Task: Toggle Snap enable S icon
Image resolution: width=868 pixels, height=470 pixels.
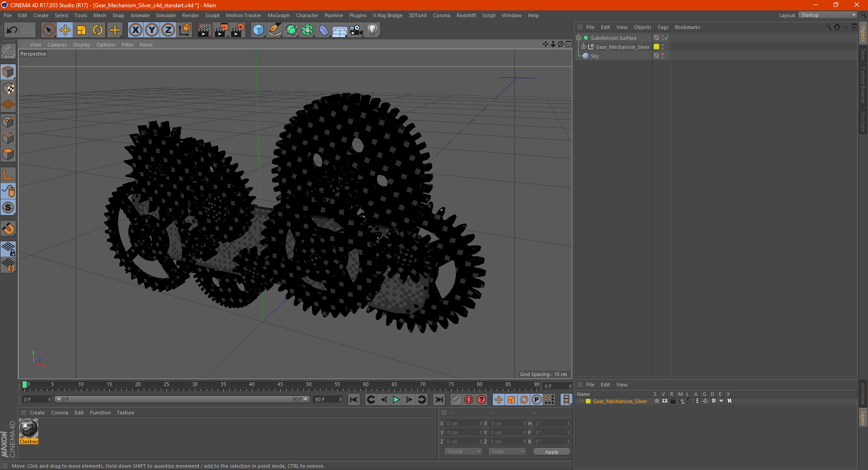Action: click(x=8, y=208)
